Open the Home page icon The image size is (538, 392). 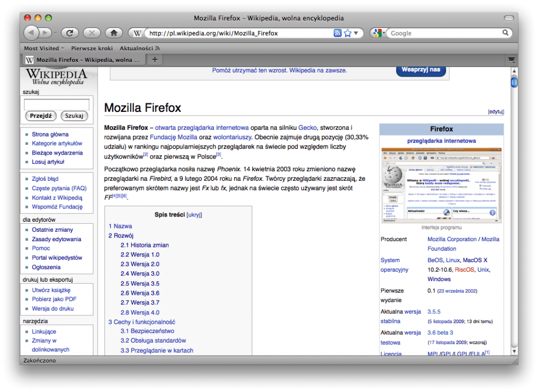114,33
